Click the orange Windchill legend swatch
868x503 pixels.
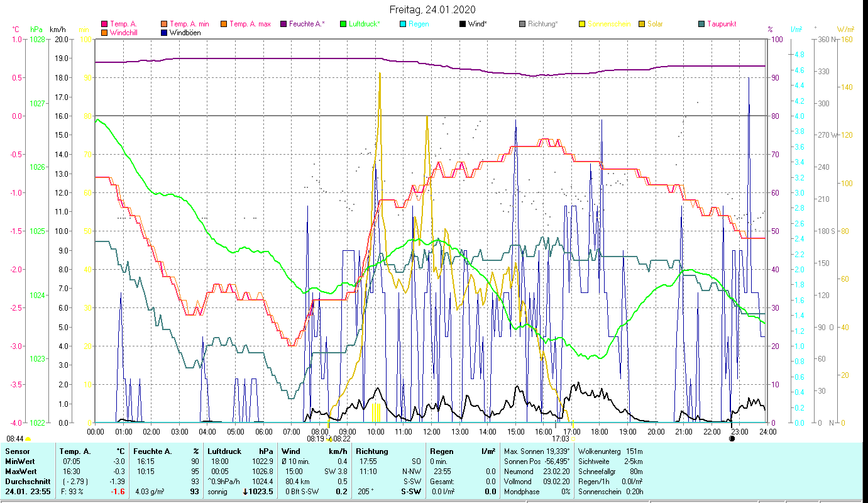104,33
